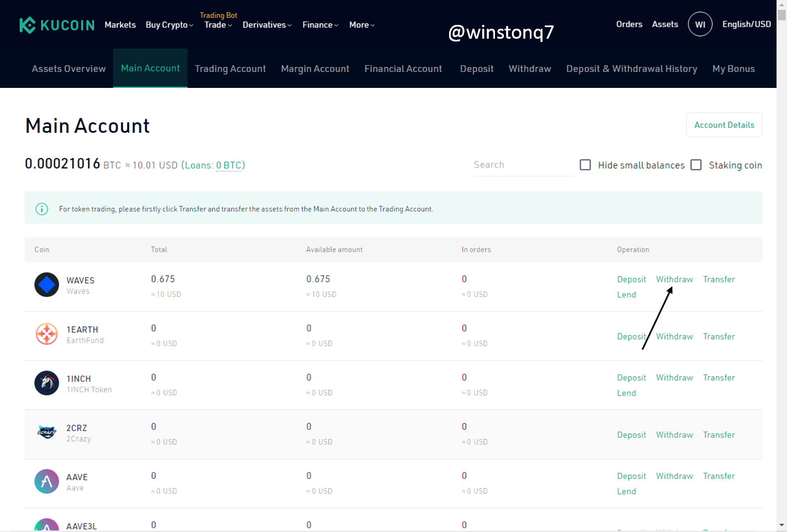Click the Account Details button
This screenshot has width=787, height=532.
point(724,125)
